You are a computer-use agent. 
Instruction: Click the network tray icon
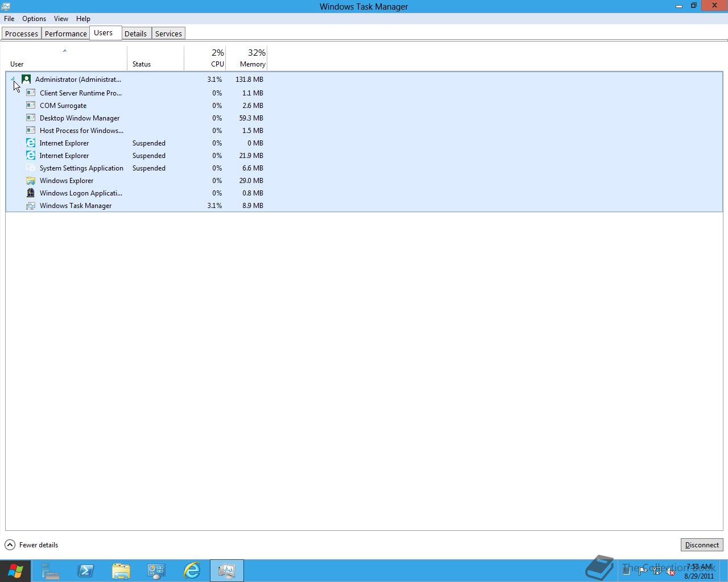(657, 571)
